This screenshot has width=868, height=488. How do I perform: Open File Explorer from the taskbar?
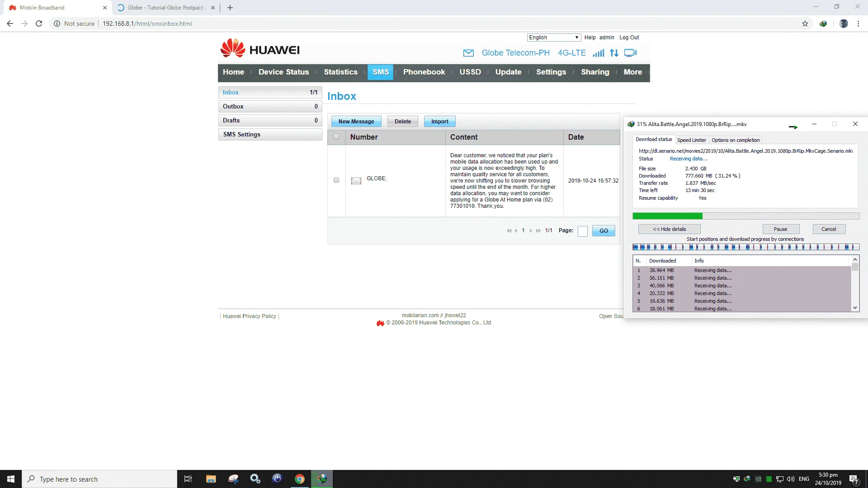(x=211, y=479)
